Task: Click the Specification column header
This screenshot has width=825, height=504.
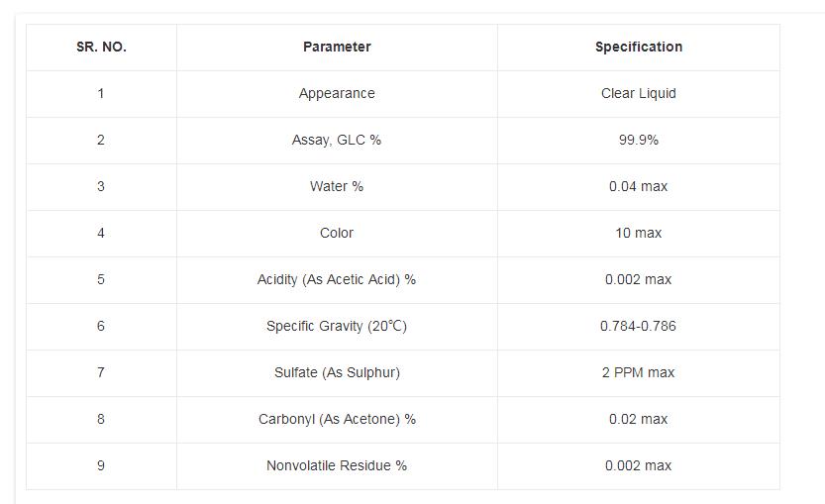Action: (x=638, y=47)
